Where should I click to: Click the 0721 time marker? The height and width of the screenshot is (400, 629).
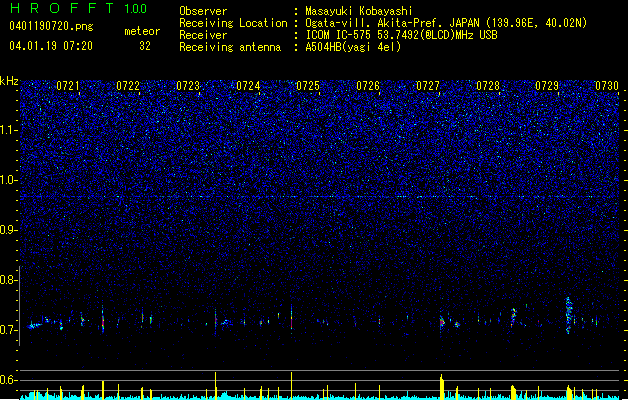tap(68, 86)
